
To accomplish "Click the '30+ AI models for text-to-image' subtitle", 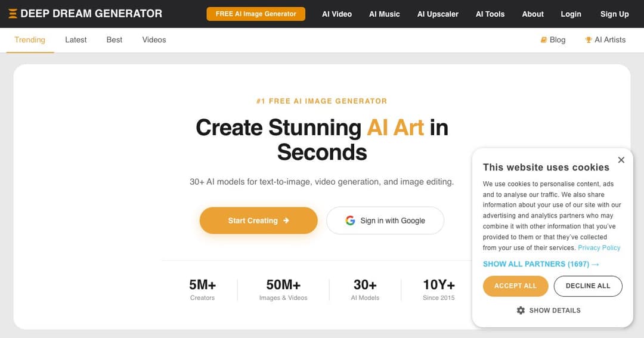I will tap(321, 182).
